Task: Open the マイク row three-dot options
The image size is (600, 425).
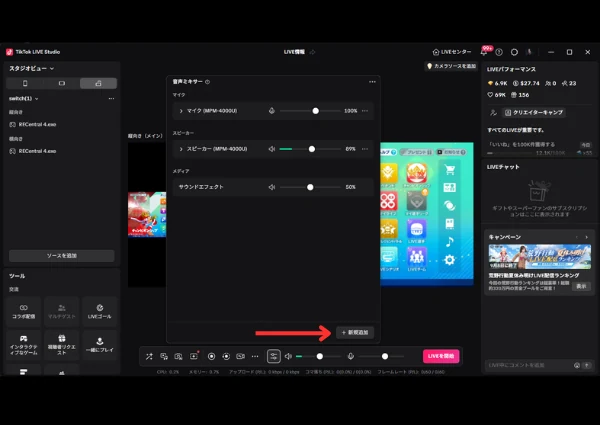Action: (365, 111)
